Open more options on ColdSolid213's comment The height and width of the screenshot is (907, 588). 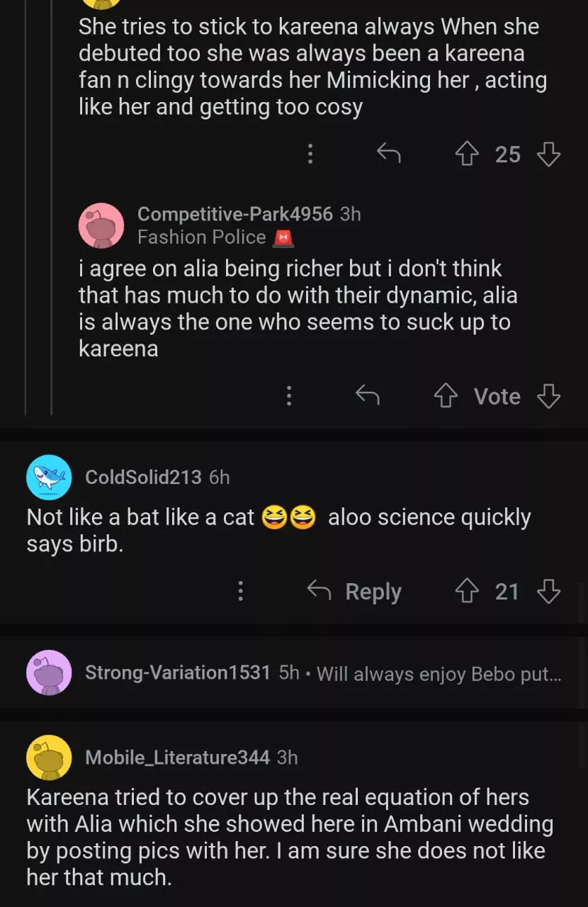click(x=241, y=591)
